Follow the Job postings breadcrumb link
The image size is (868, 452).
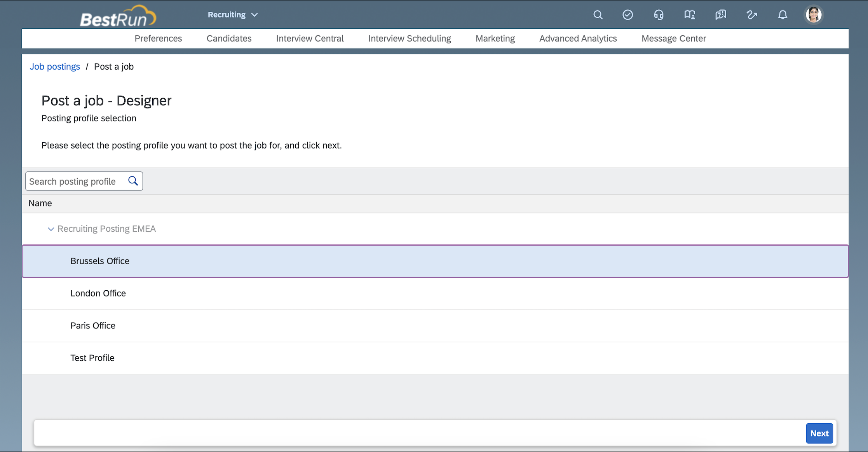[55, 66]
